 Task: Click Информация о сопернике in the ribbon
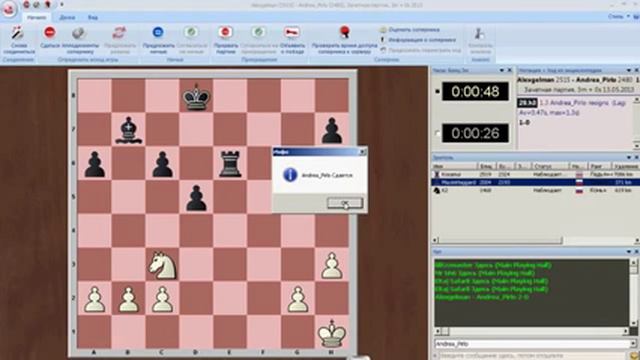[418, 40]
